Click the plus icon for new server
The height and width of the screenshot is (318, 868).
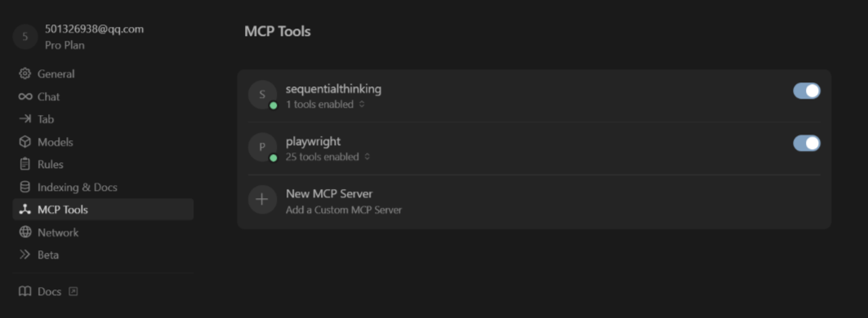[x=262, y=200]
